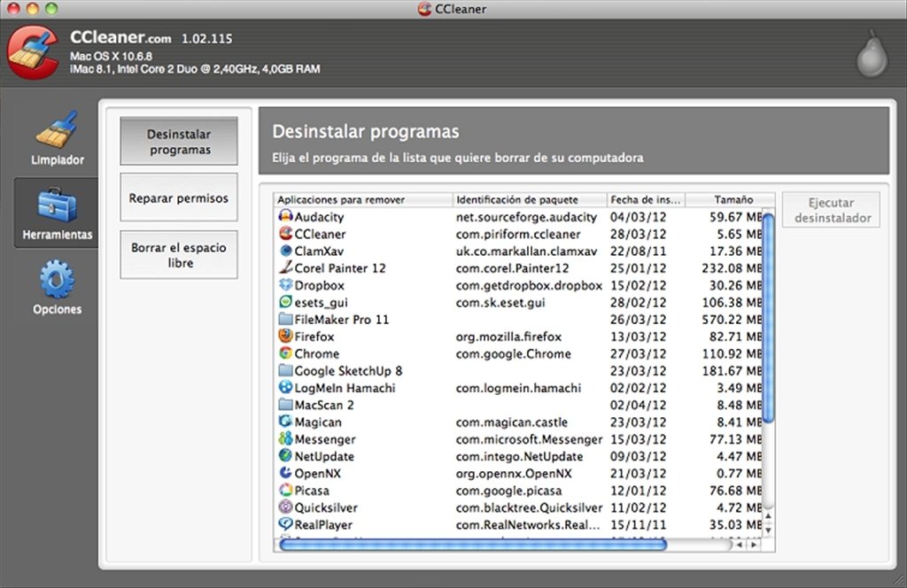907x588 pixels.
Task: Click the 02/04/12 date cell
Action: coord(638,405)
